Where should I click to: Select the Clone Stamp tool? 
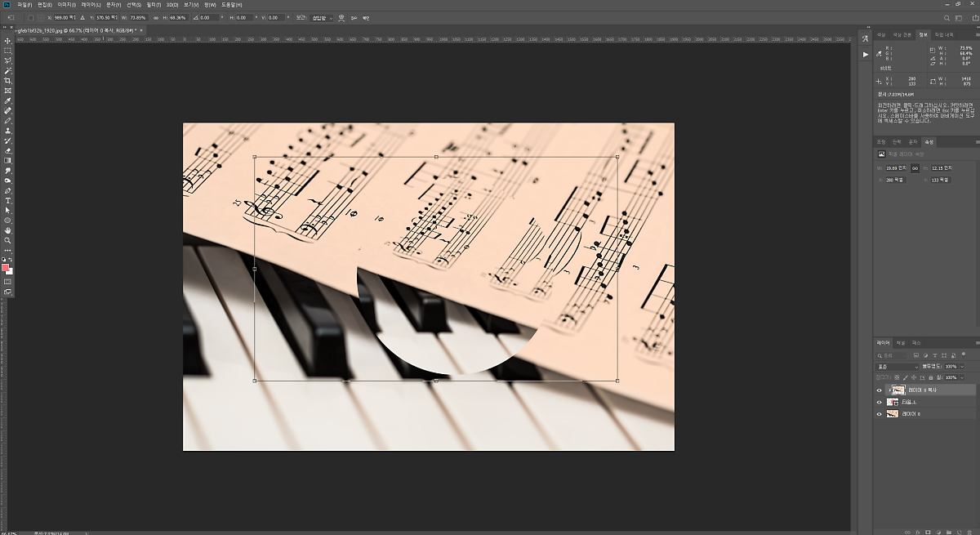[x=8, y=131]
